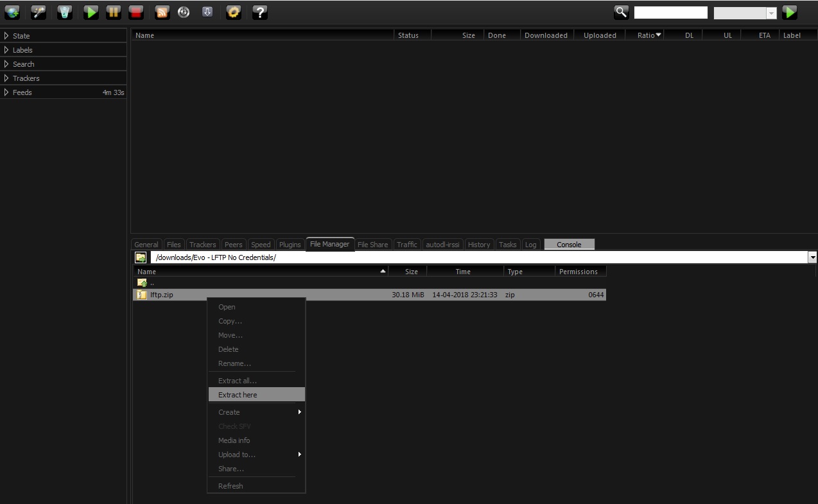
Task: Open ruTorrent settings with the gear icon
Action: coord(234,12)
